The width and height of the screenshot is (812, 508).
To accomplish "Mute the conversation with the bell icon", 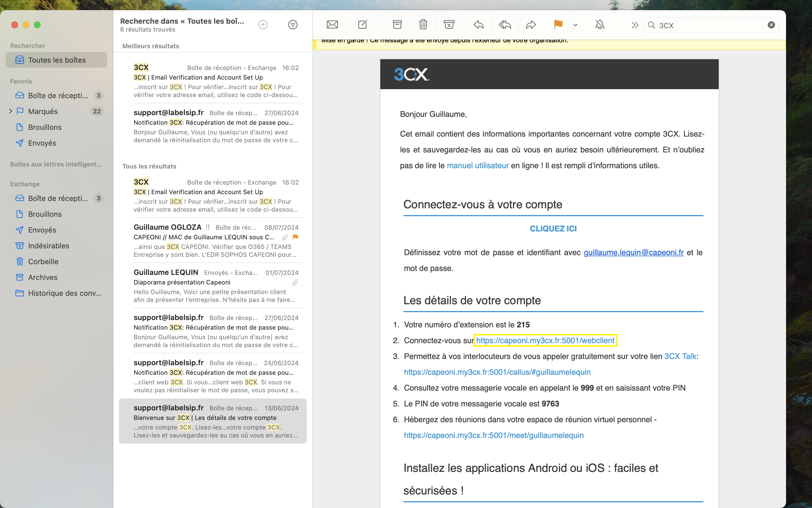I will click(600, 25).
